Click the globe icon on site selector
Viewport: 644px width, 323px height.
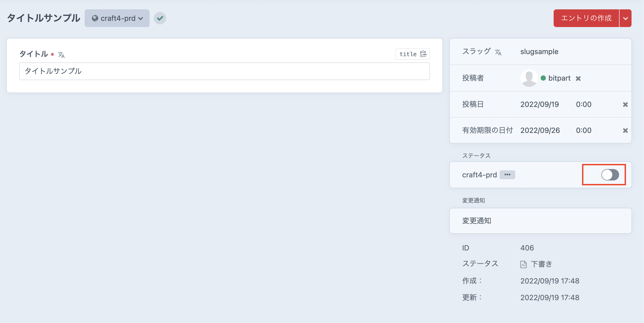(x=95, y=18)
